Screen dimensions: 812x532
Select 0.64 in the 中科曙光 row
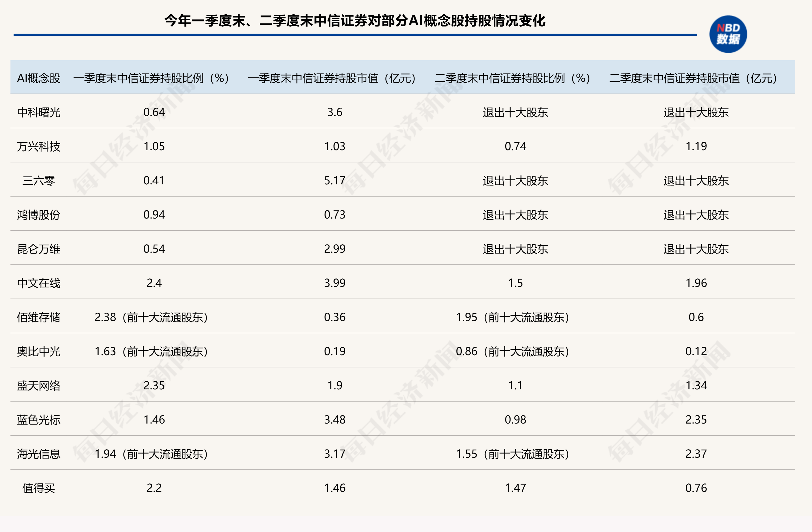tap(154, 112)
